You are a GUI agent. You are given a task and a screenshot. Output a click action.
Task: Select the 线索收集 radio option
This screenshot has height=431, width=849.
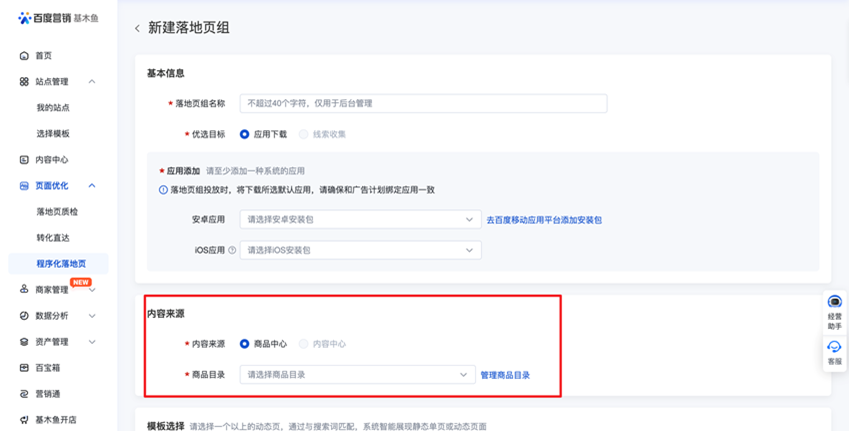(304, 134)
